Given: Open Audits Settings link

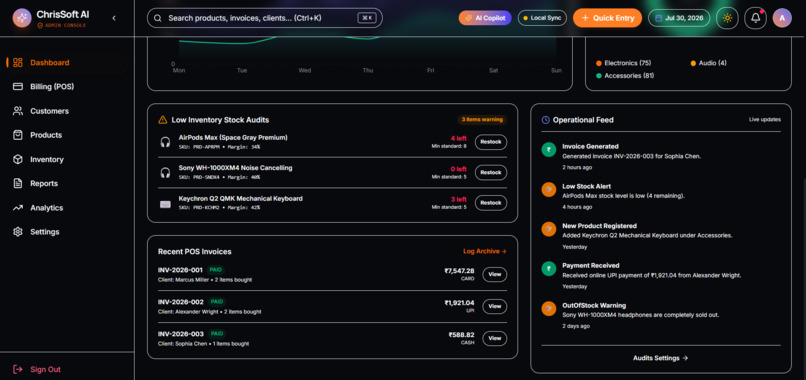Looking at the screenshot, I should click(661, 358).
